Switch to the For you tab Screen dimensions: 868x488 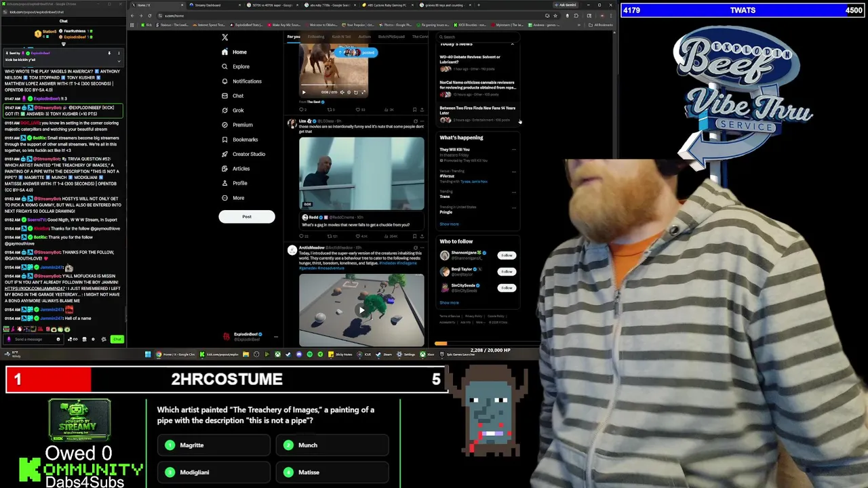tap(294, 37)
